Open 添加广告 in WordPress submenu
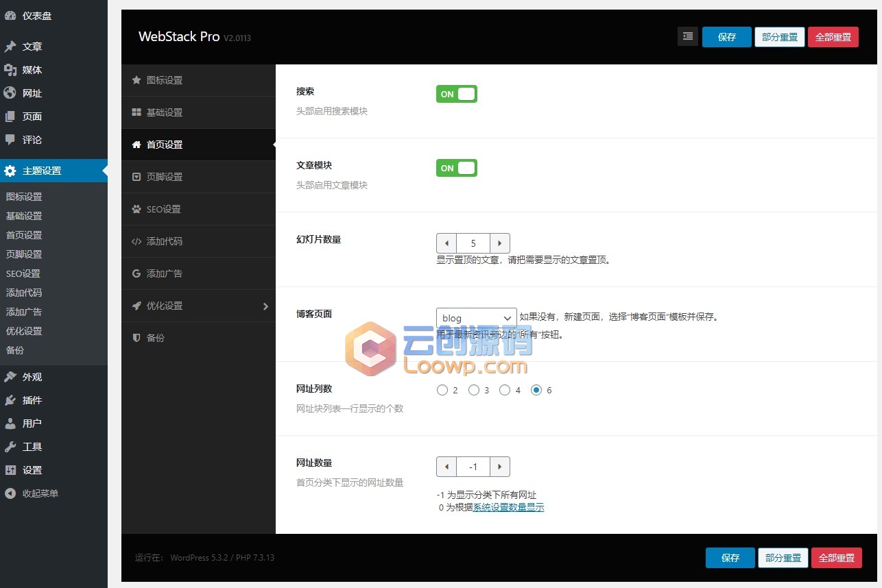This screenshot has width=882, height=588. point(24,312)
